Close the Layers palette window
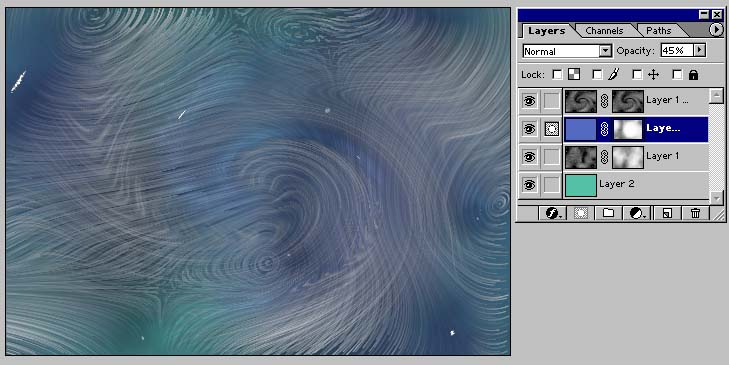 717,15
